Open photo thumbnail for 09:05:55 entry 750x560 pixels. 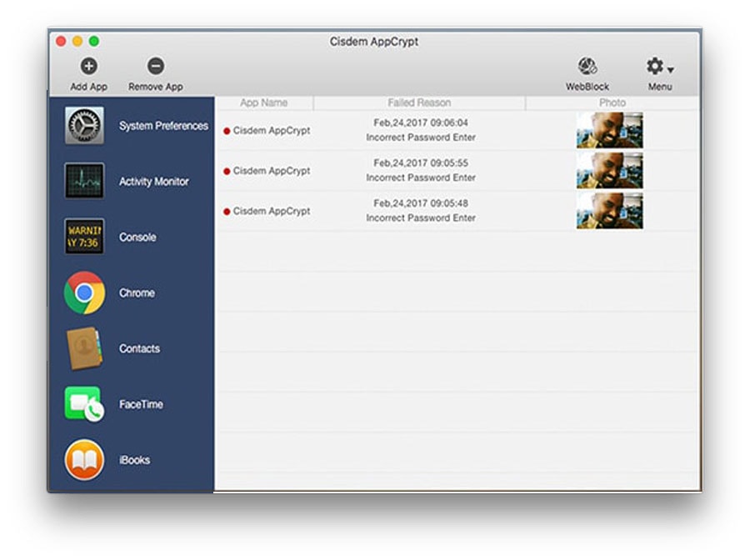609,171
